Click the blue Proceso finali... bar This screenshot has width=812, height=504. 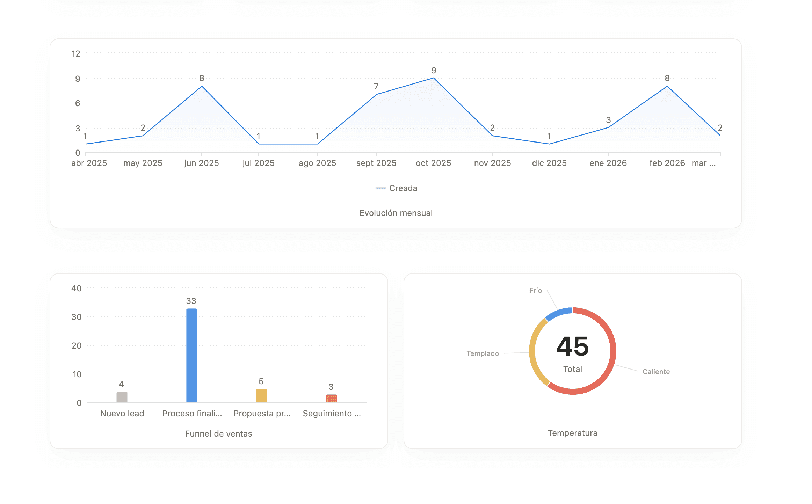(191, 356)
